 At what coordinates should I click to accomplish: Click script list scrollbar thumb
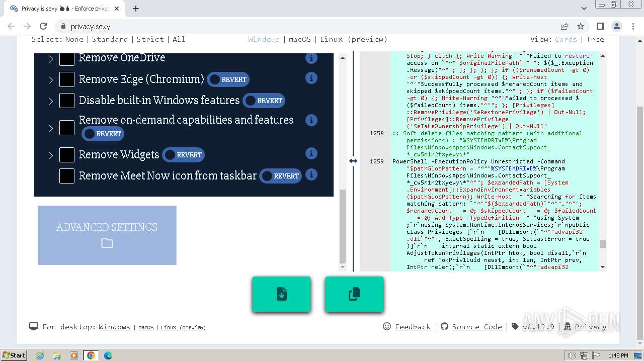(x=343, y=226)
